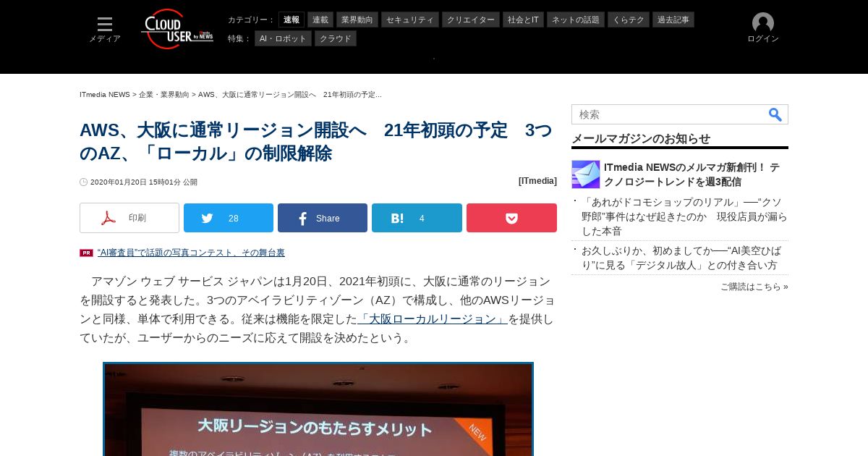Open the 連載 category

(320, 20)
